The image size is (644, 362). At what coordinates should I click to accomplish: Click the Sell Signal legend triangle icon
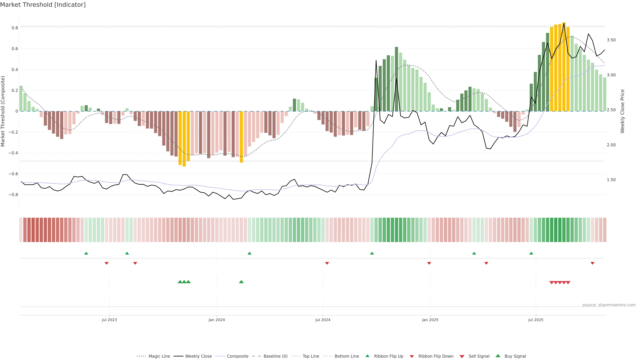pyautogui.click(x=462, y=356)
